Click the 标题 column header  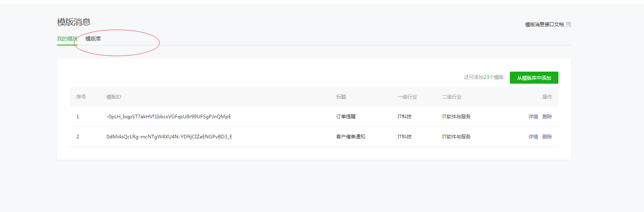(x=341, y=97)
